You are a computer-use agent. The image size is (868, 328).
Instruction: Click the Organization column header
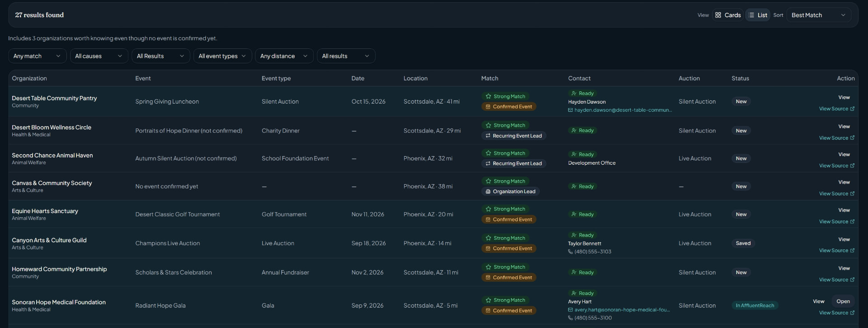point(29,78)
